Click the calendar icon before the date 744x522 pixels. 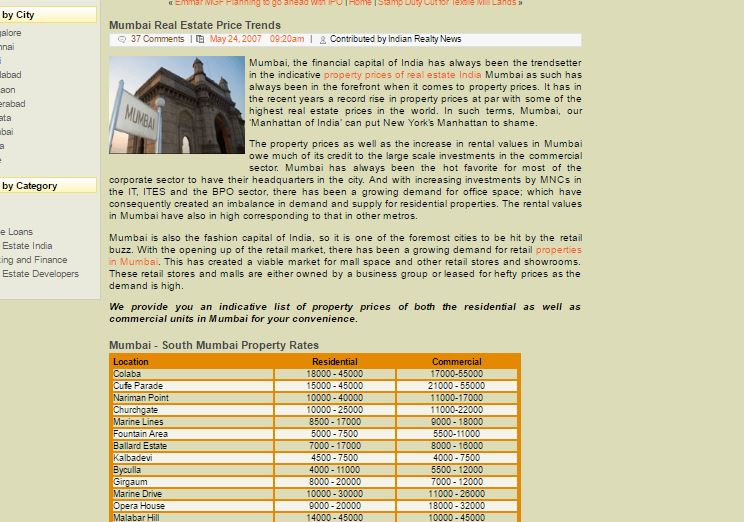tap(200, 39)
